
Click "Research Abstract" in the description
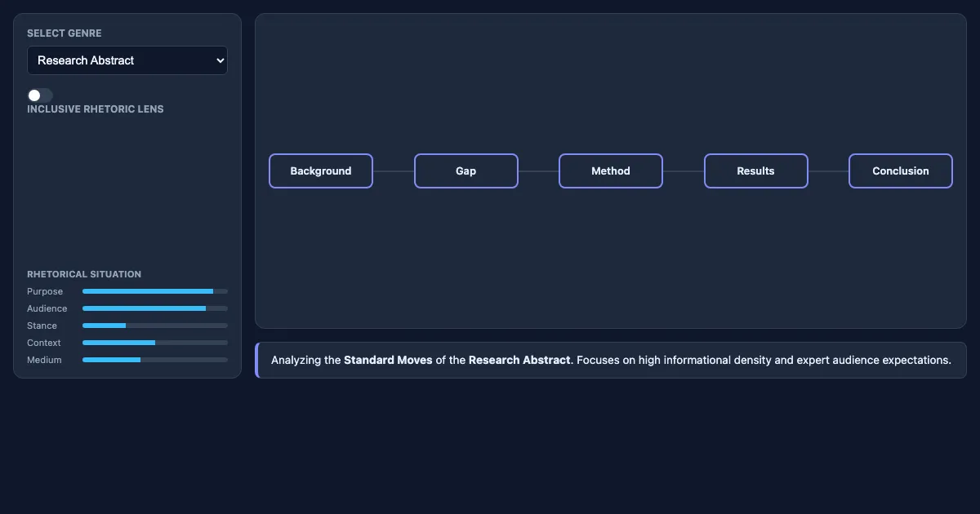click(x=519, y=360)
